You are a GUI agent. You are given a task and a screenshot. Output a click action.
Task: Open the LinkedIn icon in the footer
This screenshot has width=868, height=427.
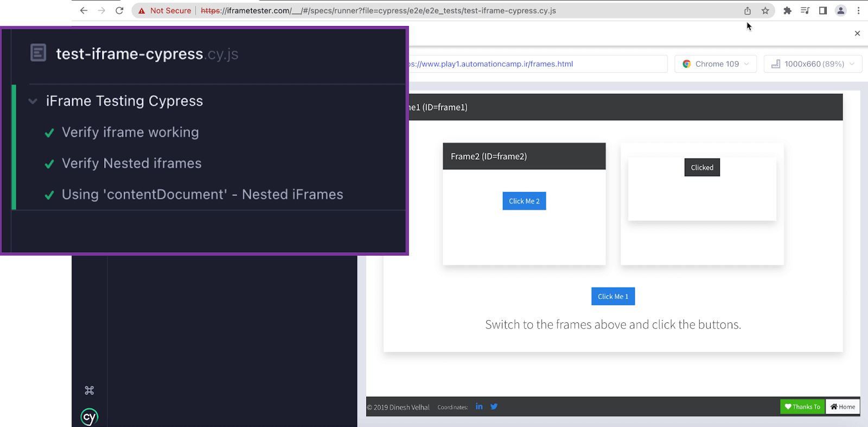(x=479, y=406)
